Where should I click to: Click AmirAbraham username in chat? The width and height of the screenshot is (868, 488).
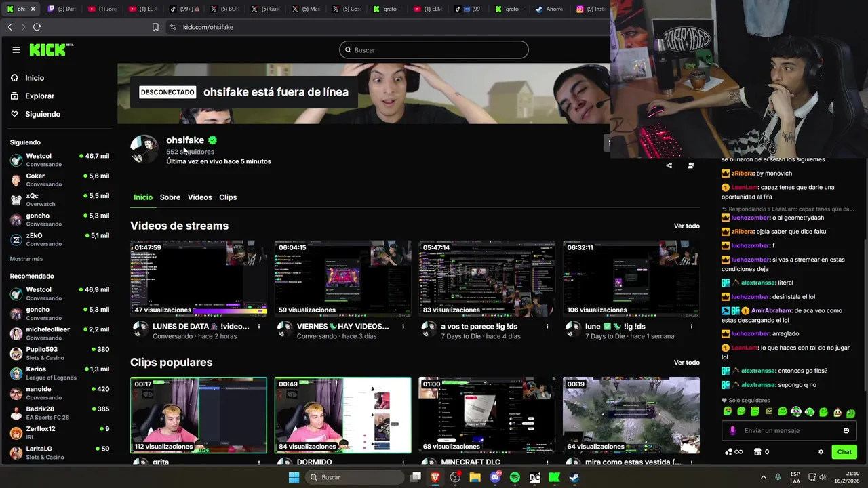click(772, 311)
